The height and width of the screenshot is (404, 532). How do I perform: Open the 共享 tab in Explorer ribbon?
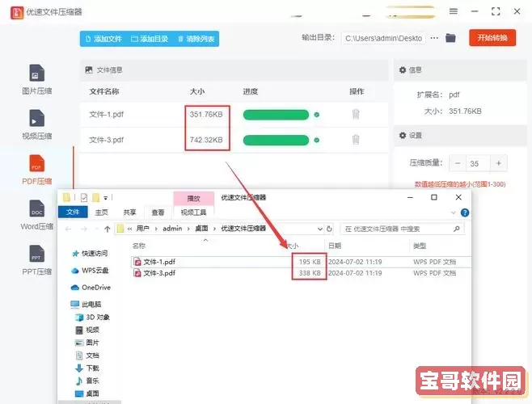(x=129, y=213)
